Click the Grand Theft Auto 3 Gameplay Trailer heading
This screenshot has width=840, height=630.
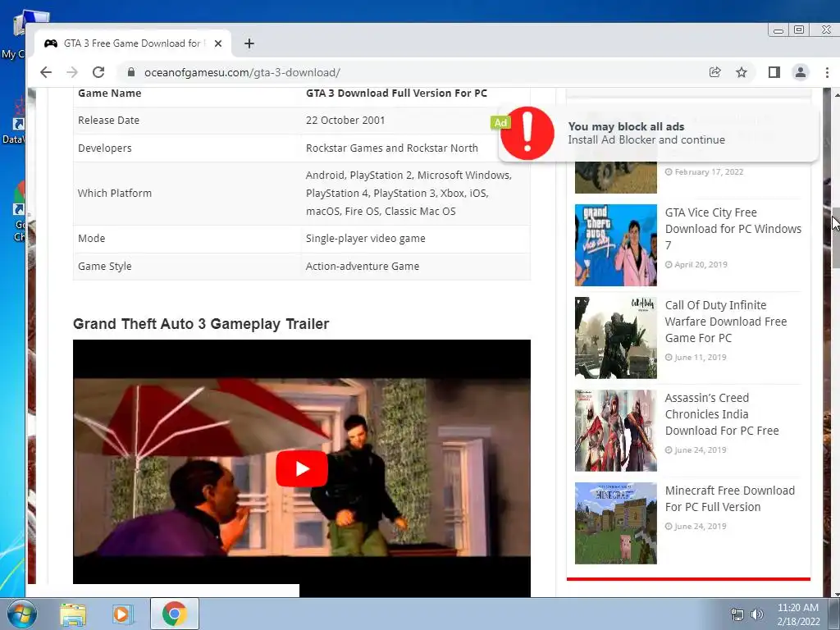tap(201, 324)
